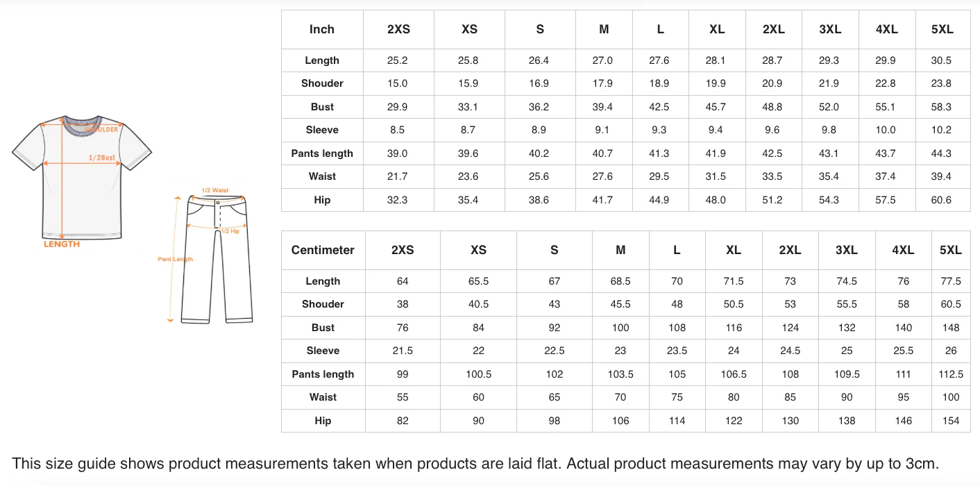The height and width of the screenshot is (486, 980).
Task: Click the XL column header in the Inch table
Action: click(x=717, y=29)
